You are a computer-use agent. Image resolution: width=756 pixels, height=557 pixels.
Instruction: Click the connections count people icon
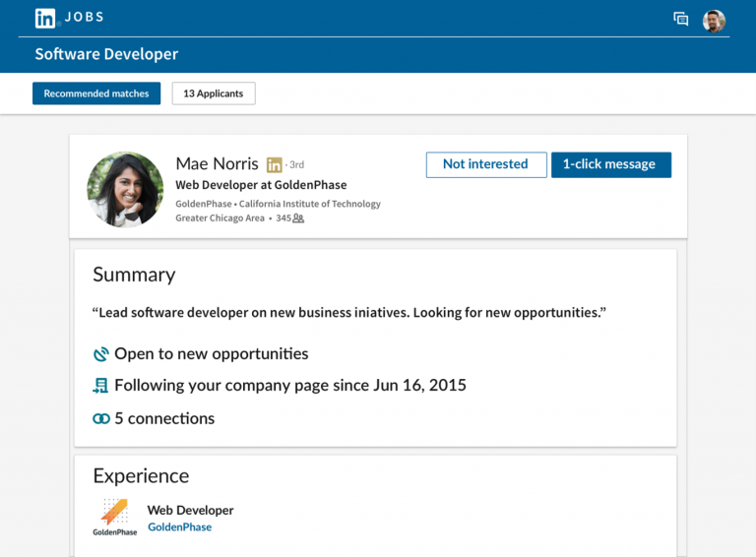click(x=298, y=218)
